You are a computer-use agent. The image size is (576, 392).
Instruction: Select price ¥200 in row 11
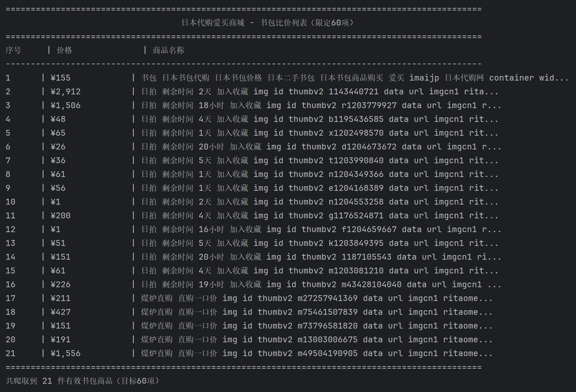(61, 215)
